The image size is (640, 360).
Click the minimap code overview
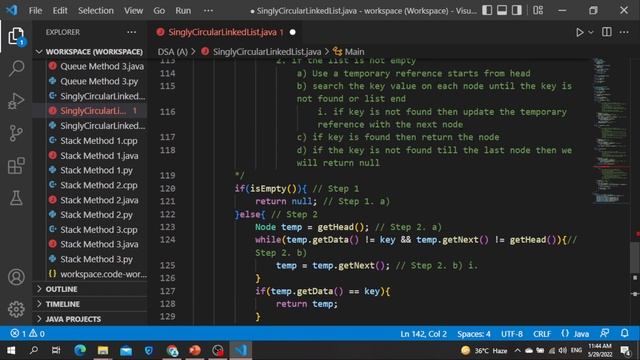click(610, 131)
